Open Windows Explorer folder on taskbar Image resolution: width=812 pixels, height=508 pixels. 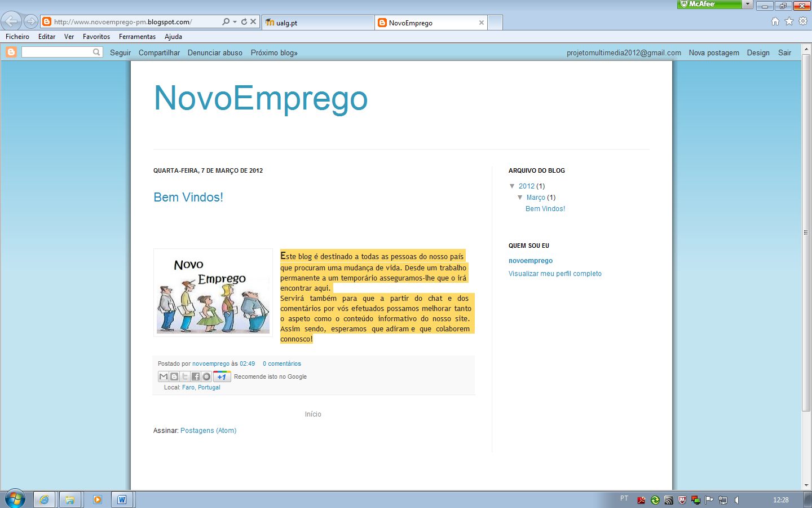pyautogui.click(x=70, y=500)
